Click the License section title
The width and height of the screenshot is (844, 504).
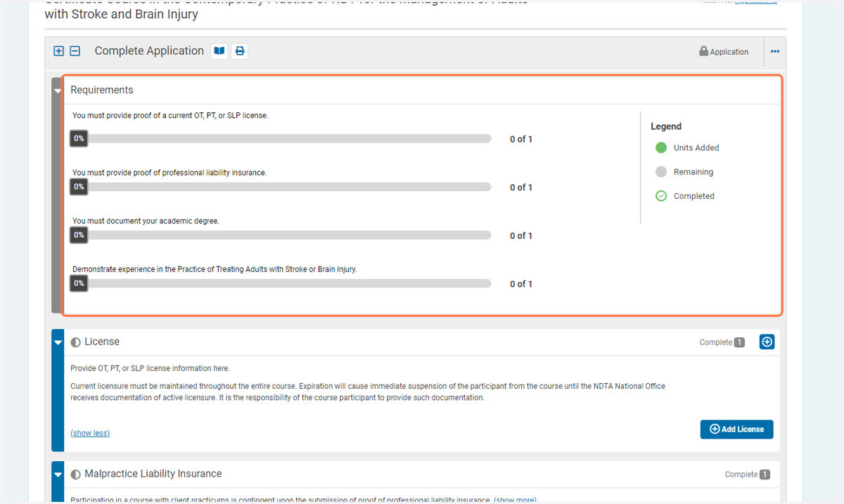102,342
